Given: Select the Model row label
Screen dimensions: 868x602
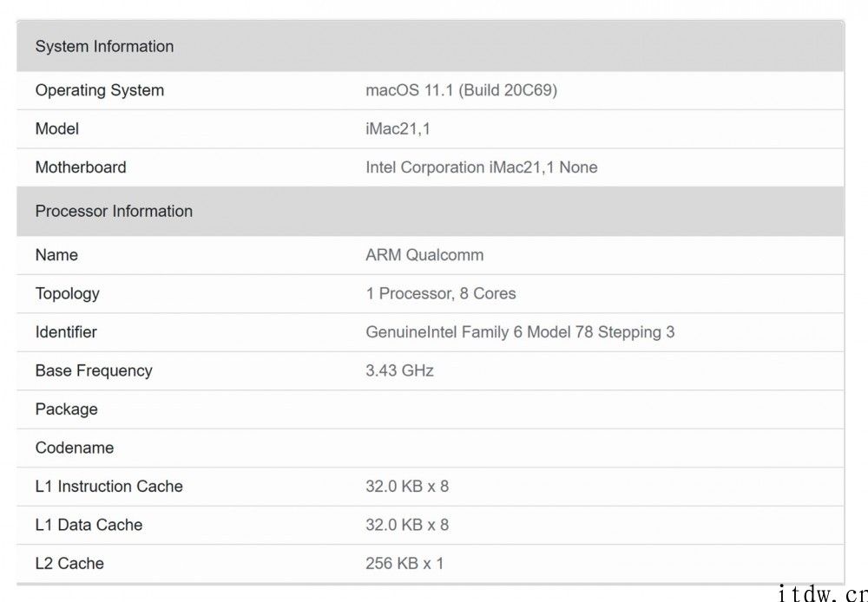Looking at the screenshot, I should 57,129.
